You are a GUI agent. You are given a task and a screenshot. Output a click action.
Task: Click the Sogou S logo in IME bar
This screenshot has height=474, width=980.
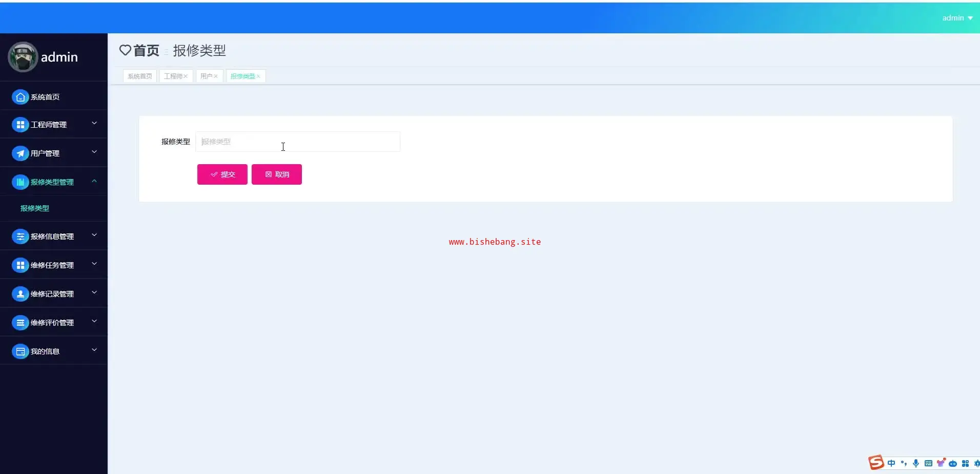point(876,462)
